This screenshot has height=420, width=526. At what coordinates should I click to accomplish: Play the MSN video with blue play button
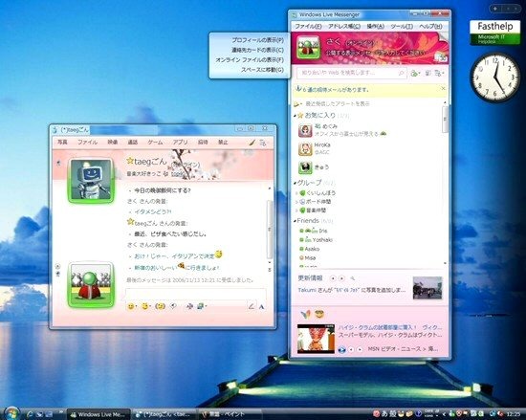point(341,349)
